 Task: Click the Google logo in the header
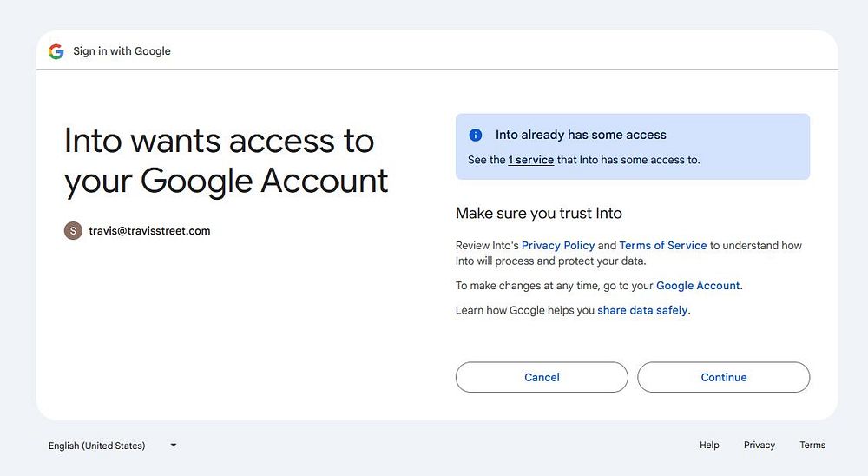56,51
